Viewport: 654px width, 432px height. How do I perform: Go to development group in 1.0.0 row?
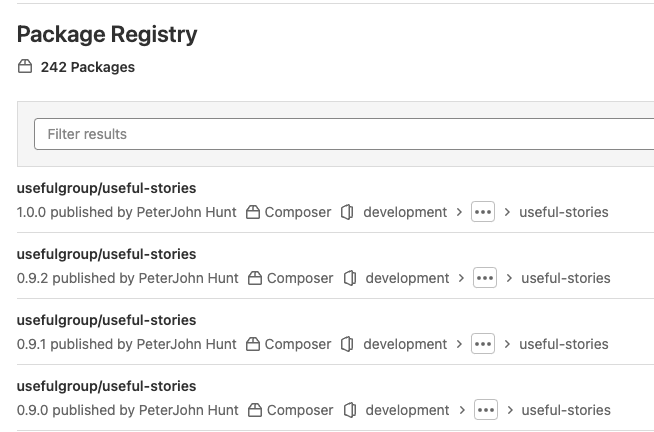pyautogui.click(x=405, y=212)
